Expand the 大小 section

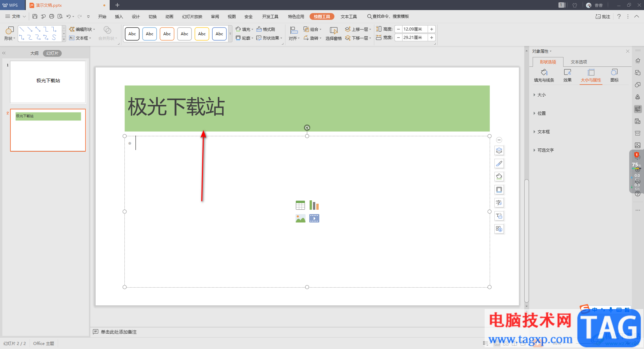click(x=540, y=95)
